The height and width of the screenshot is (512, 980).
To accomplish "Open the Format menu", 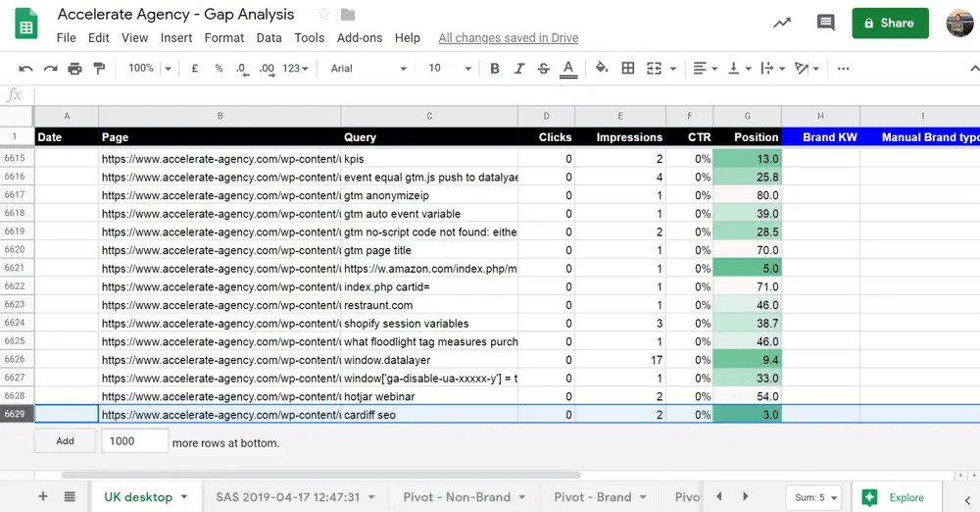I will pos(224,38).
